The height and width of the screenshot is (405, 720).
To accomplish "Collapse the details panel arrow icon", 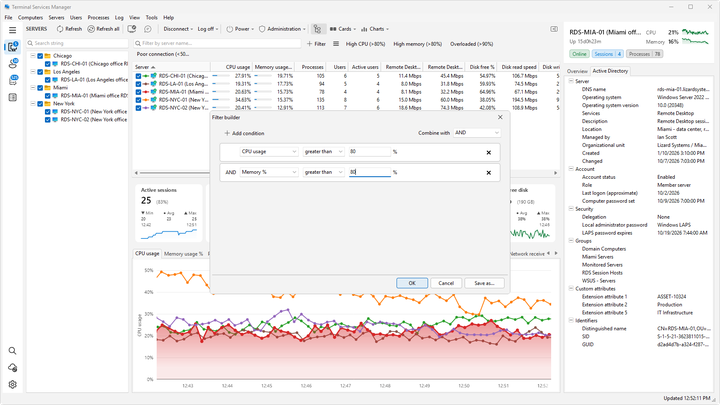I will (x=554, y=29).
